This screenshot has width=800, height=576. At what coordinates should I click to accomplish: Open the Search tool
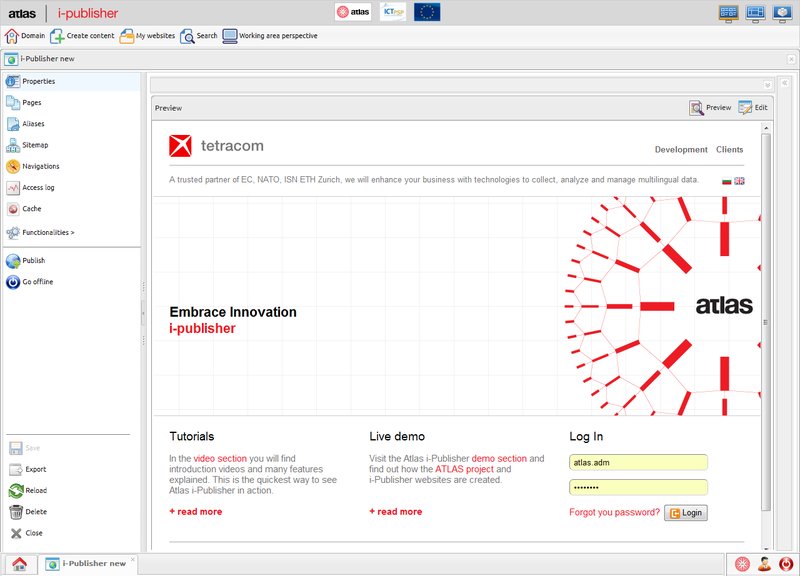tap(198, 36)
